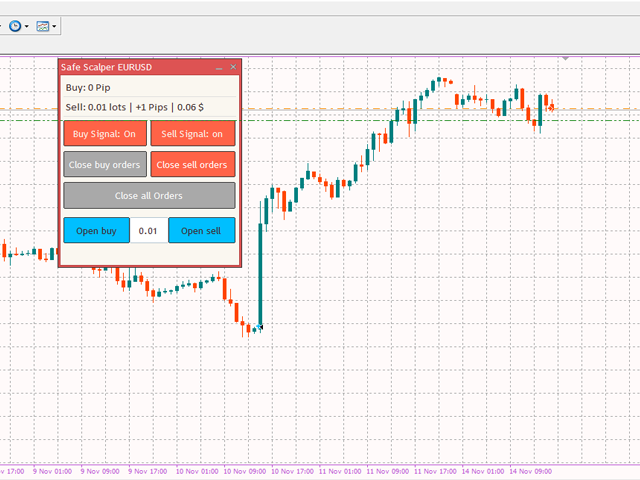Close the Safe Scalper EURUSD panel
Image resolution: width=640 pixels, height=480 pixels.
pyautogui.click(x=233, y=67)
